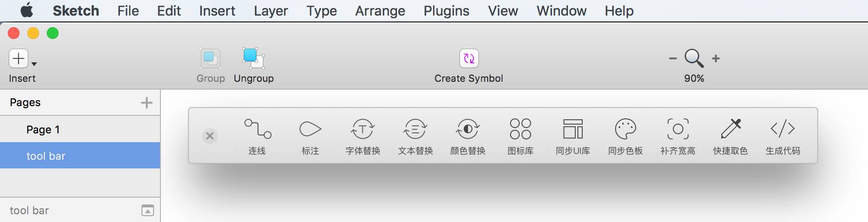Close the plugin tool bar panel

tap(210, 136)
